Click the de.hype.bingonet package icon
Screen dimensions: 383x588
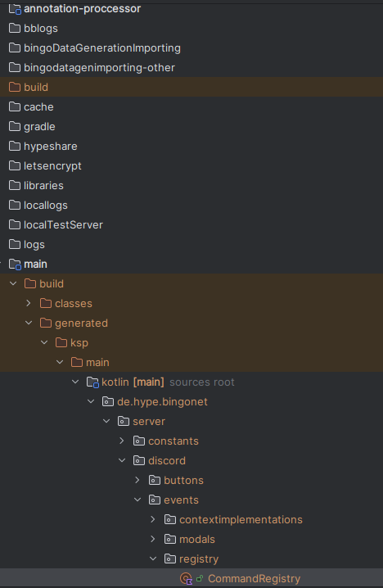(x=108, y=401)
